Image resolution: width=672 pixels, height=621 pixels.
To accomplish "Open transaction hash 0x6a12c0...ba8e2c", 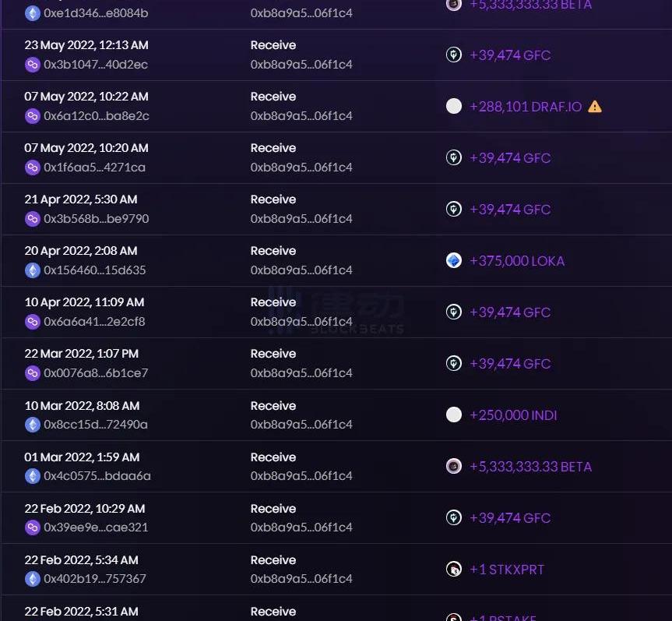I will [96, 116].
